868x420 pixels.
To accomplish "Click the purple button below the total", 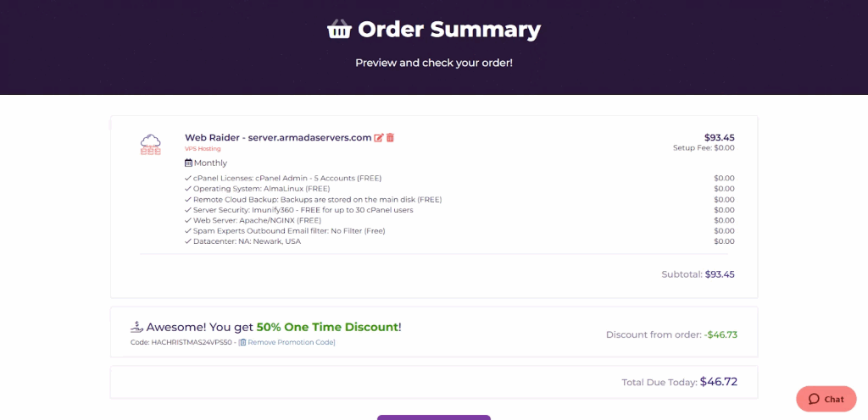I will (433, 417).
